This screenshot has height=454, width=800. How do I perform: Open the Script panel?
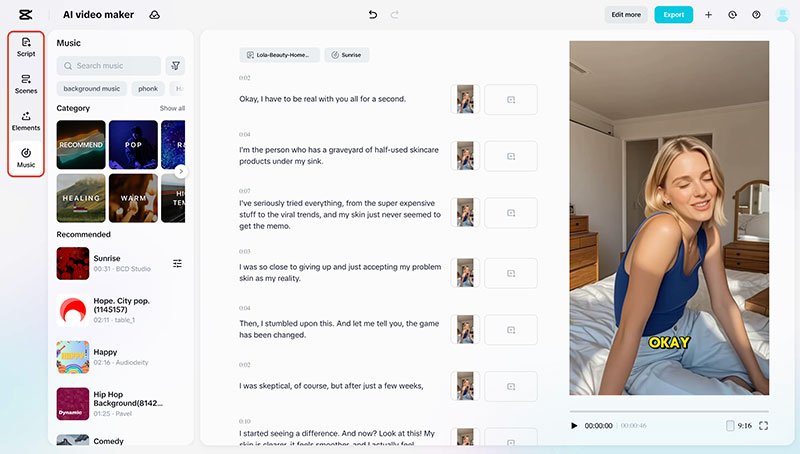click(x=26, y=47)
